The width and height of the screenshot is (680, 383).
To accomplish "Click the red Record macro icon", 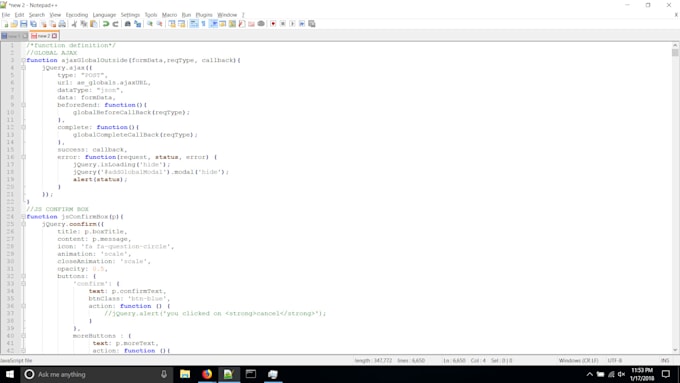I will tap(273, 24).
